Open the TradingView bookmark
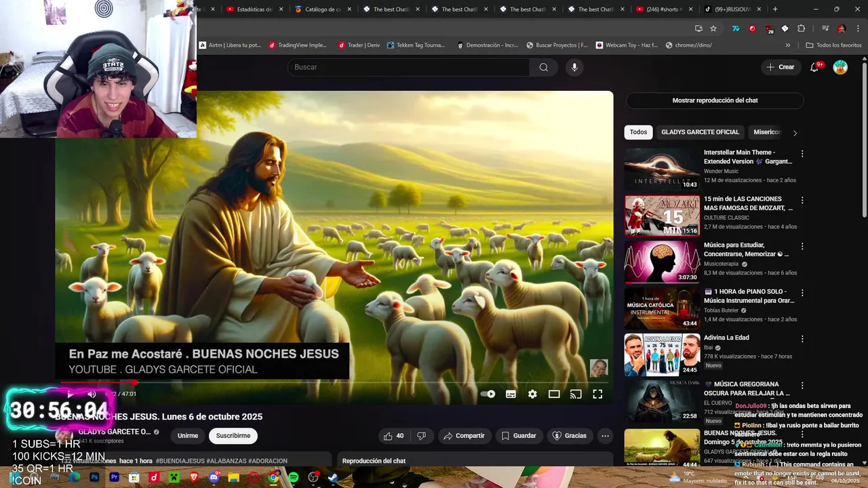 tap(298, 45)
